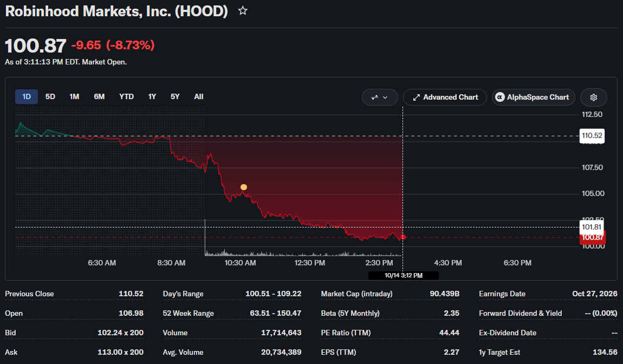Add HOOD to watchlist with star icon
This screenshot has height=364, width=623.
tap(243, 11)
